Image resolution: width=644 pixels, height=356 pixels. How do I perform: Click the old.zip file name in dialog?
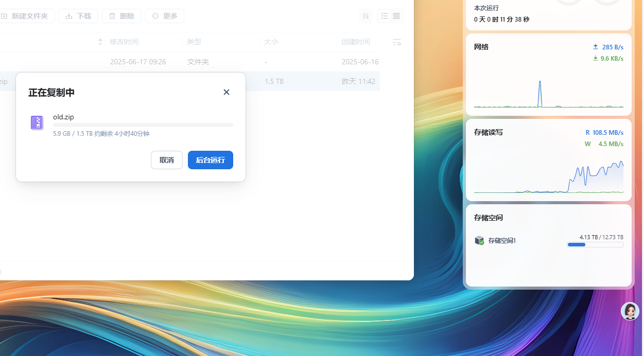[63, 117]
